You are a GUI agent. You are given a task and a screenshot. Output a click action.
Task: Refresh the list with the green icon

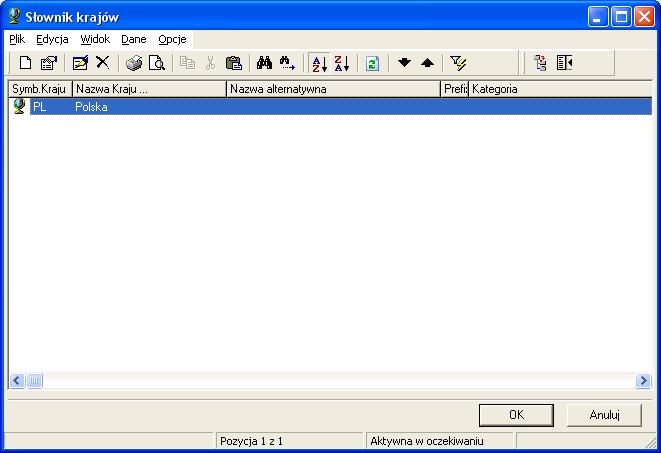pyautogui.click(x=372, y=64)
